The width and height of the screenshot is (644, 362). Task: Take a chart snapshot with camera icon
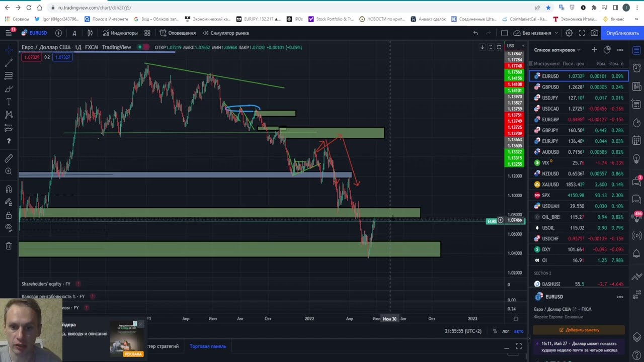[x=595, y=33]
